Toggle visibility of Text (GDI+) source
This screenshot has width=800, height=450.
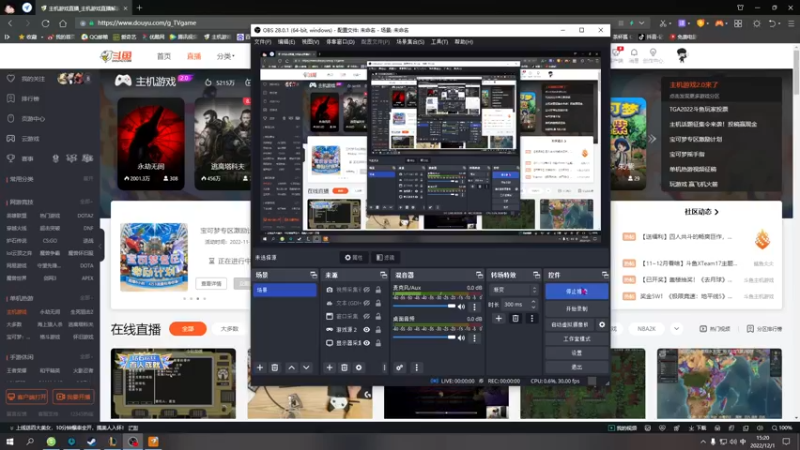point(366,303)
